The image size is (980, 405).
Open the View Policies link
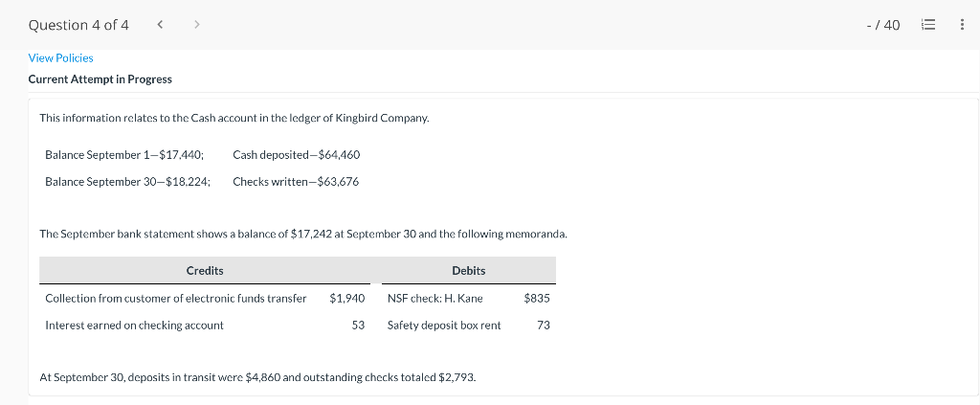[x=60, y=58]
